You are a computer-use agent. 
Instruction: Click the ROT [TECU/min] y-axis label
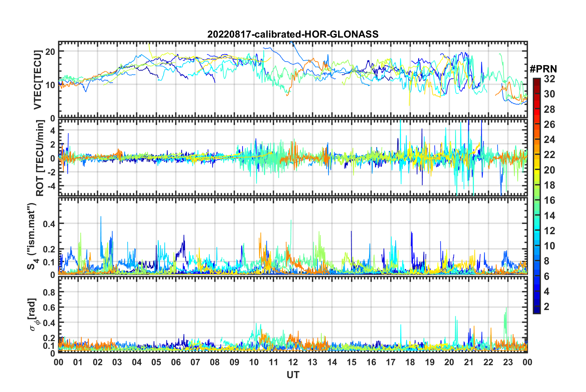tap(40, 158)
